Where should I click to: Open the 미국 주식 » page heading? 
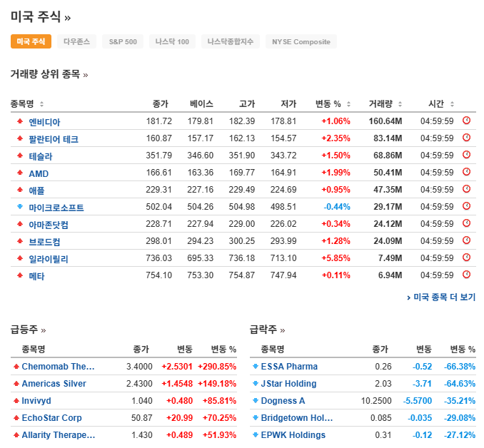[41, 16]
